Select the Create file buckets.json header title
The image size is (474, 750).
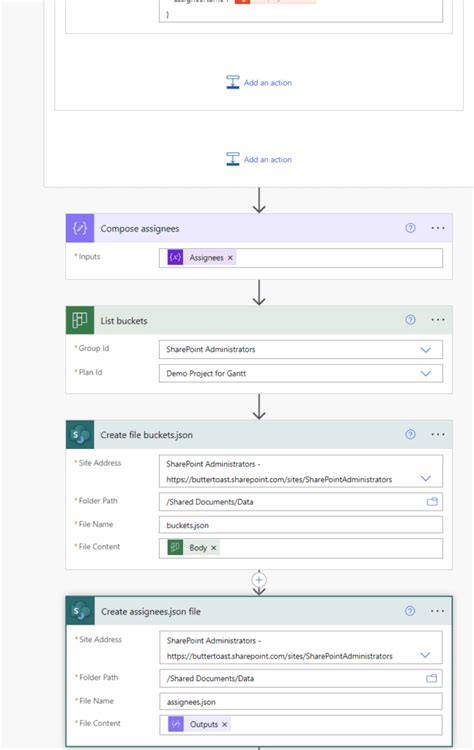point(146,435)
